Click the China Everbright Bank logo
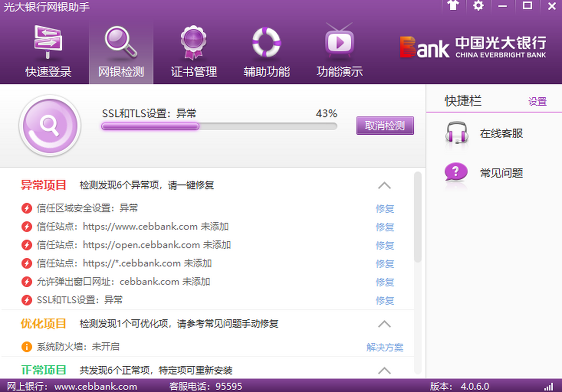This screenshot has width=562, height=392. (x=473, y=47)
